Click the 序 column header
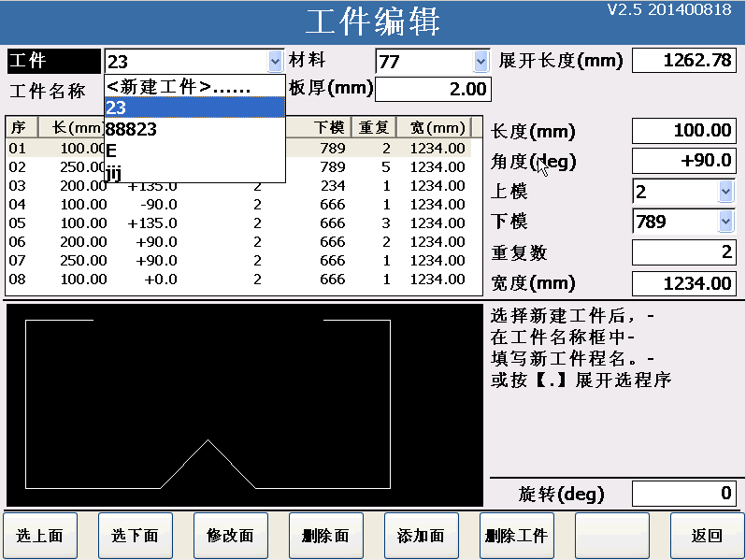Viewport: 746px width, 560px height. [22, 127]
